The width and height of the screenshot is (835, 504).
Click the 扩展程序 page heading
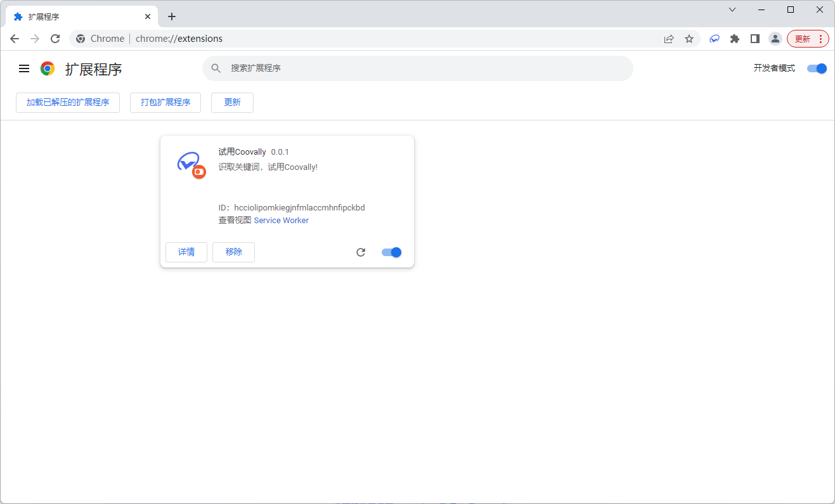pos(94,69)
